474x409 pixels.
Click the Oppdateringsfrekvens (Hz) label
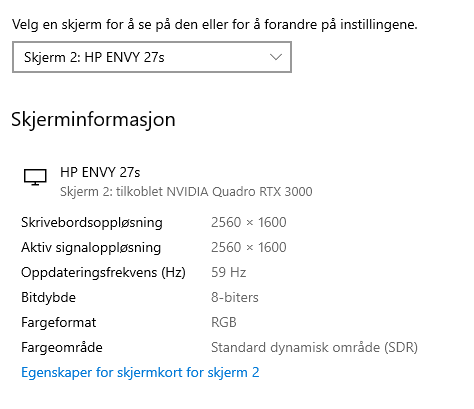pos(103,273)
